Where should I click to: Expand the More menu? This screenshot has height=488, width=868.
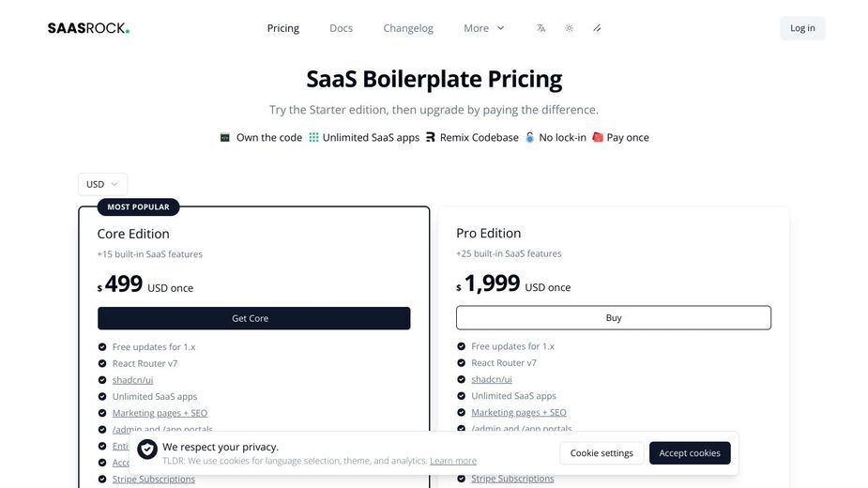pyautogui.click(x=484, y=28)
